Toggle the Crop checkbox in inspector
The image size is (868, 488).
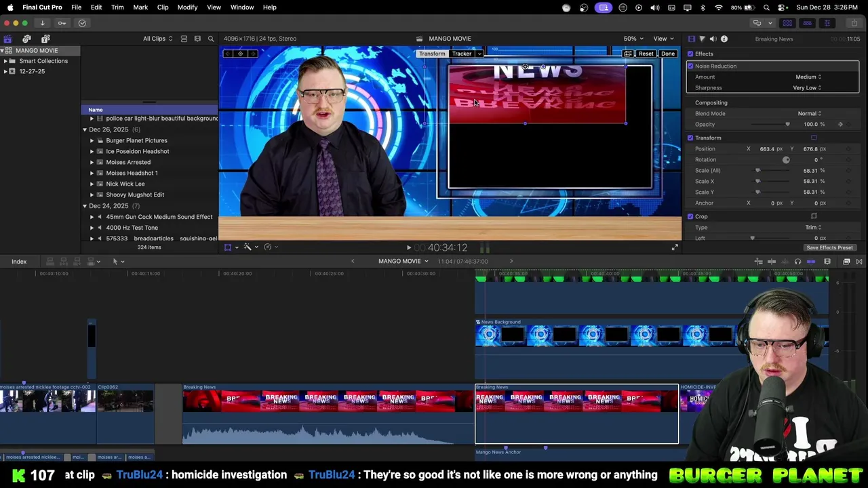(690, 216)
